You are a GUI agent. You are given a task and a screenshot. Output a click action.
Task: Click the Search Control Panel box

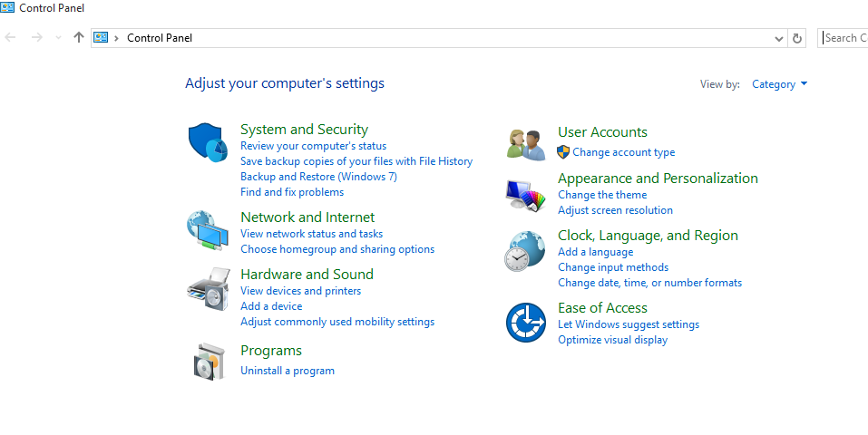point(844,38)
